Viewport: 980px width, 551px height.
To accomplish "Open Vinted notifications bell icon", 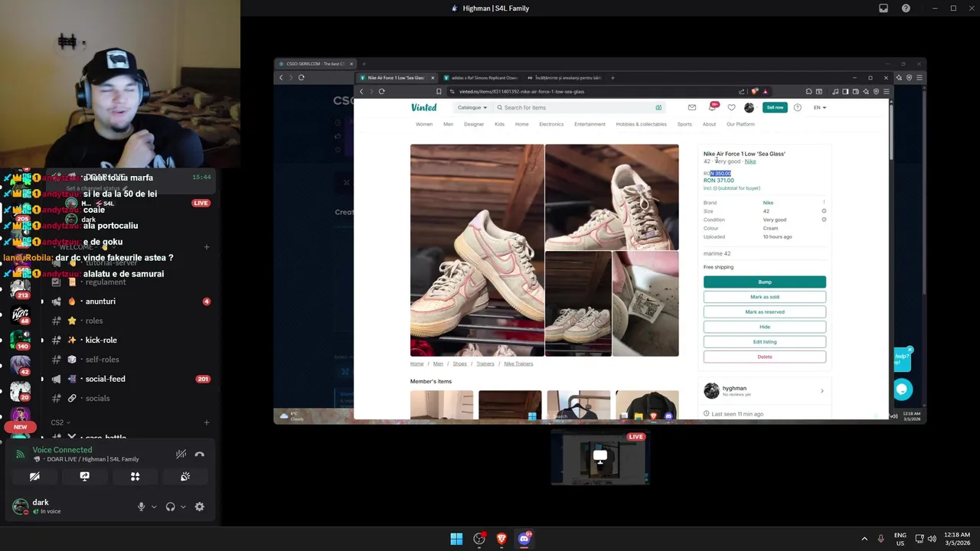I will click(x=712, y=108).
